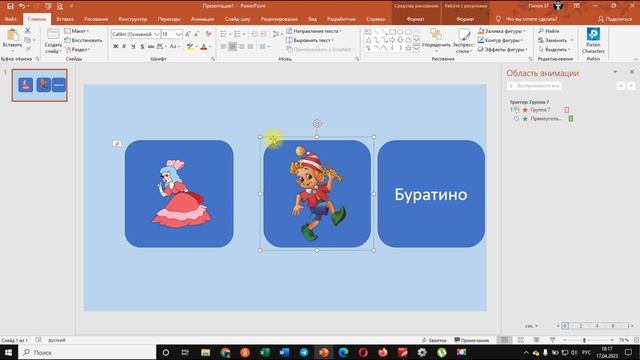640x360 pixels.
Task: Open Text Direction (Направление текста) dropdown
Action: click(x=314, y=31)
